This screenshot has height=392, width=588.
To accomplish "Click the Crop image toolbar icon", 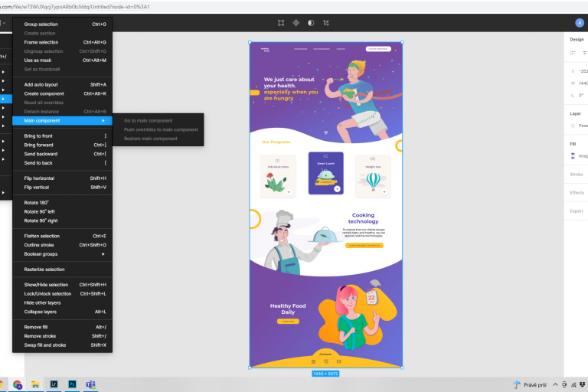I will (326, 23).
